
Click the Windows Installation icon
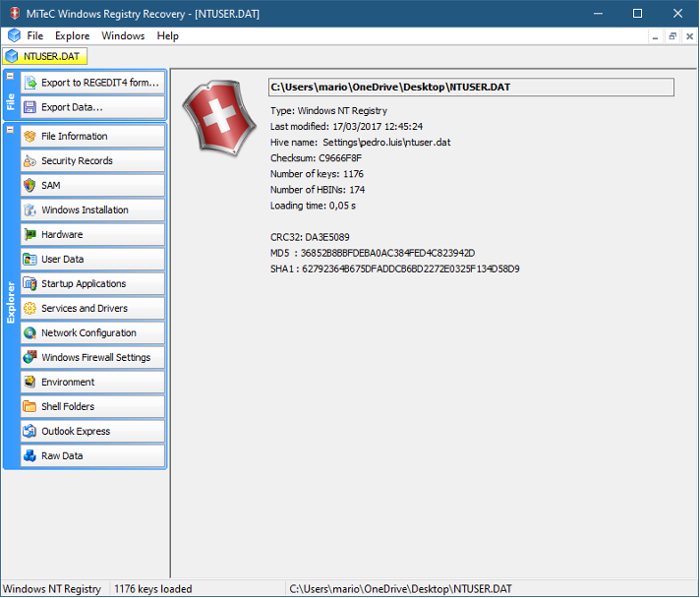click(29, 209)
